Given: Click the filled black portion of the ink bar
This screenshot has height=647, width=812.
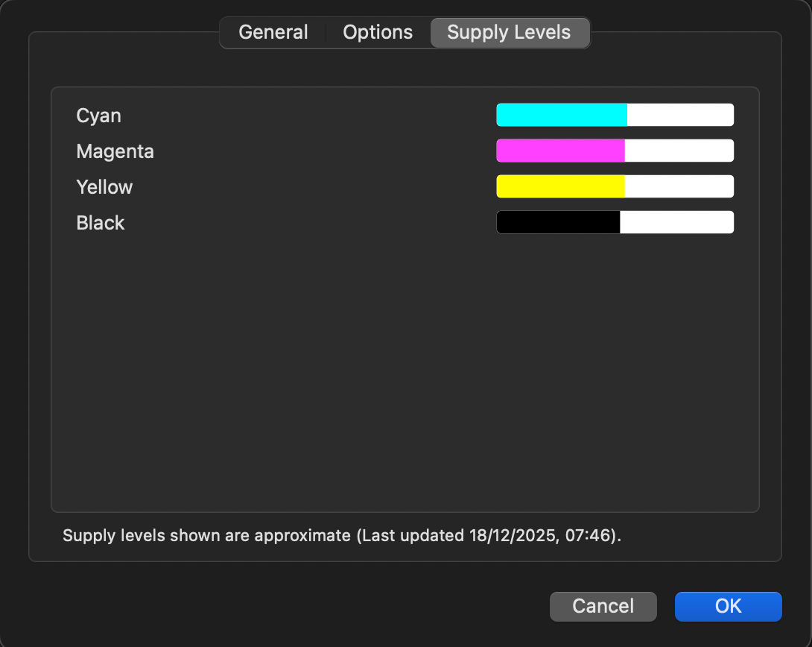Looking at the screenshot, I should pos(558,222).
